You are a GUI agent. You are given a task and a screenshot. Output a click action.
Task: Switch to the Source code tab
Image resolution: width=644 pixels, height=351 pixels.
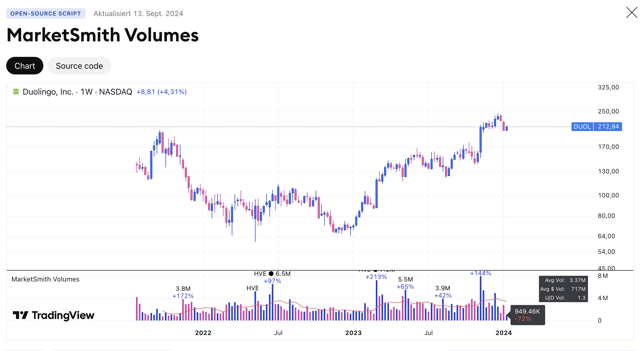pyautogui.click(x=79, y=66)
